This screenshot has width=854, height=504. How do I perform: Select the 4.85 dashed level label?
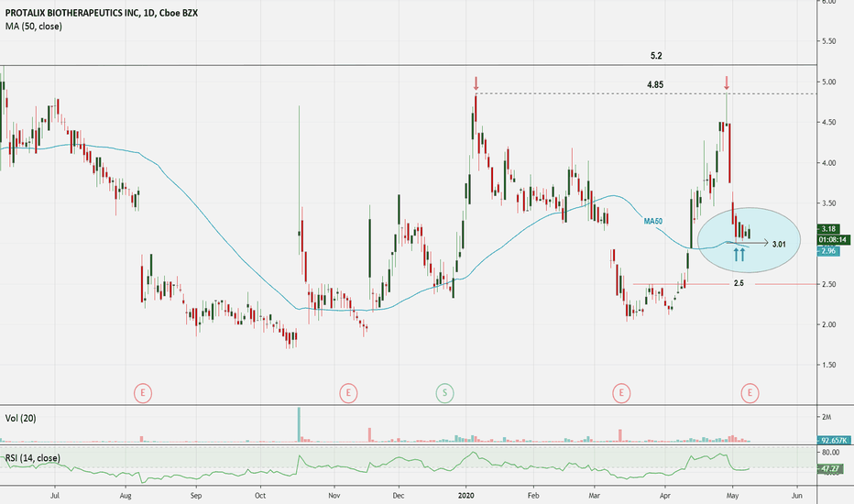coord(655,84)
